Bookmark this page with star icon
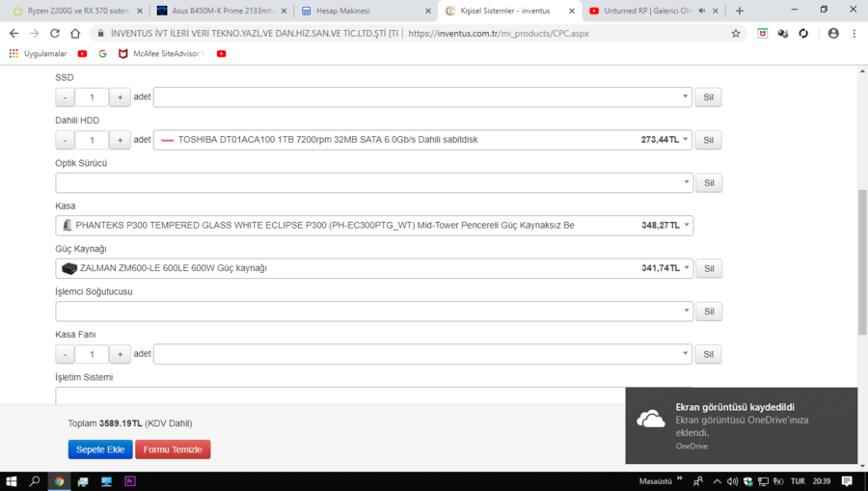 736,33
